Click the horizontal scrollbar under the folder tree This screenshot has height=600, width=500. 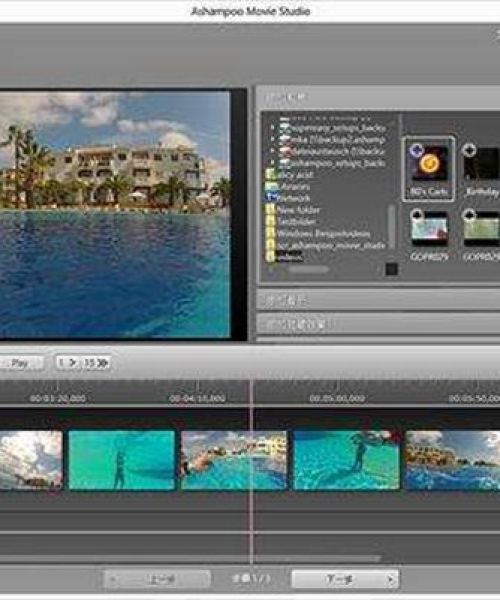coord(308,269)
